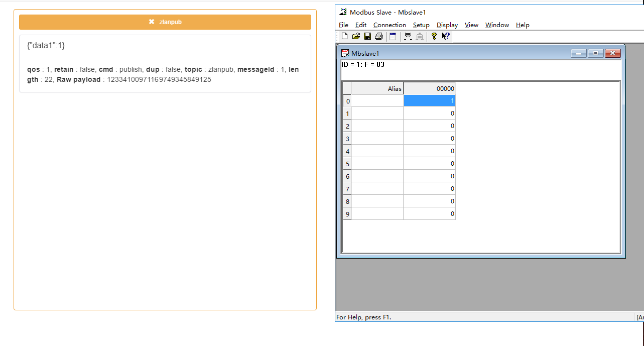644x346 pixels.
Task: Click the Alias cell for row 3
Action: tap(377, 139)
